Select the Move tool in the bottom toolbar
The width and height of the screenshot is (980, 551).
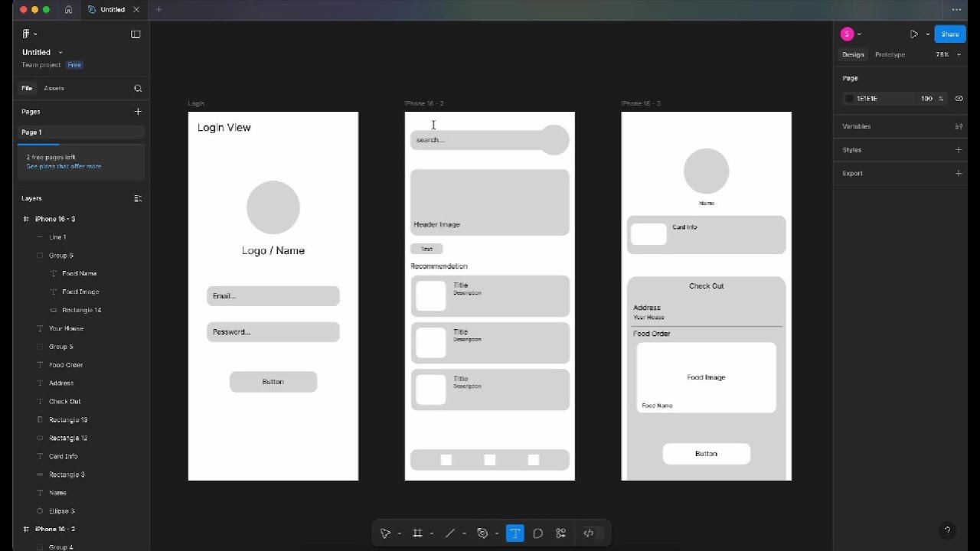[x=385, y=533]
